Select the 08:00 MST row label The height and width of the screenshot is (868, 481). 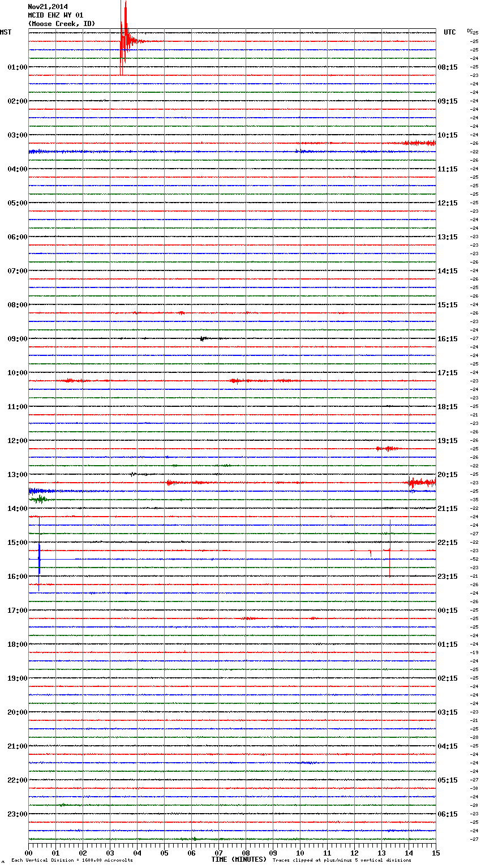click(x=17, y=304)
